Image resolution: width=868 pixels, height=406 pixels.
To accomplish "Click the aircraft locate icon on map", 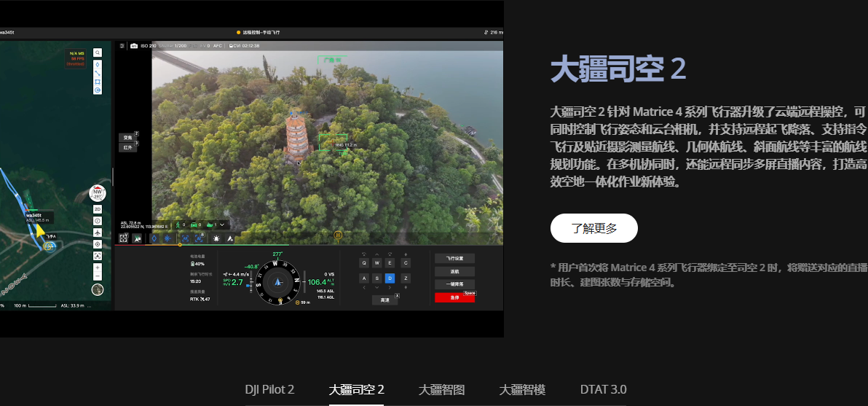I will [x=98, y=233].
